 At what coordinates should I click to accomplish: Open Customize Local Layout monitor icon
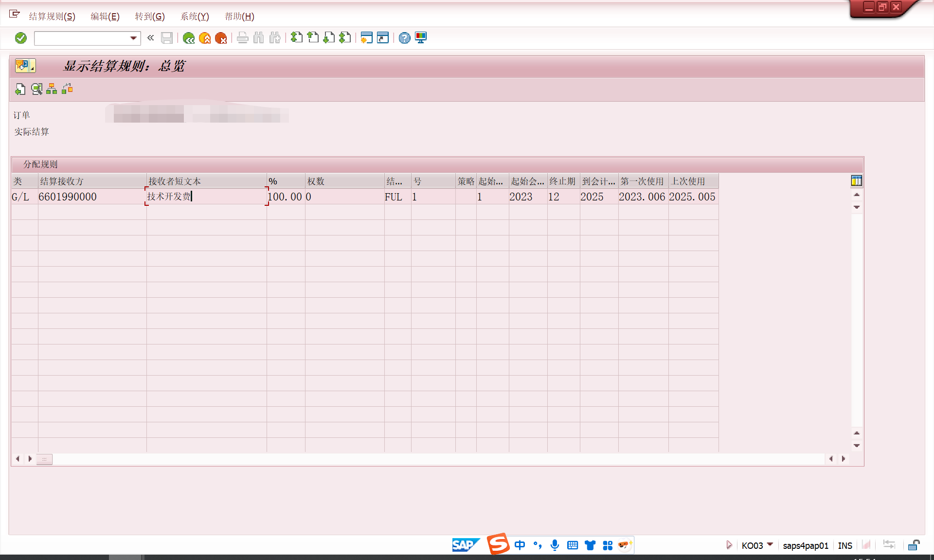pos(421,38)
